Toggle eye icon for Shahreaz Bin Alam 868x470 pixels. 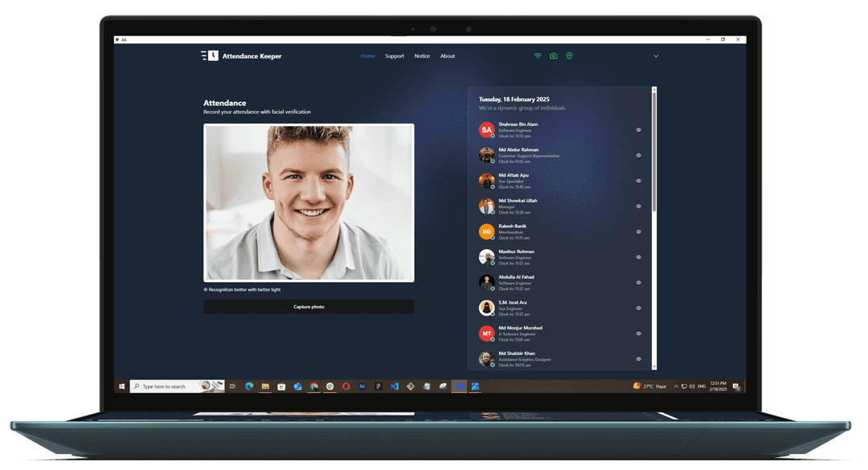(639, 129)
